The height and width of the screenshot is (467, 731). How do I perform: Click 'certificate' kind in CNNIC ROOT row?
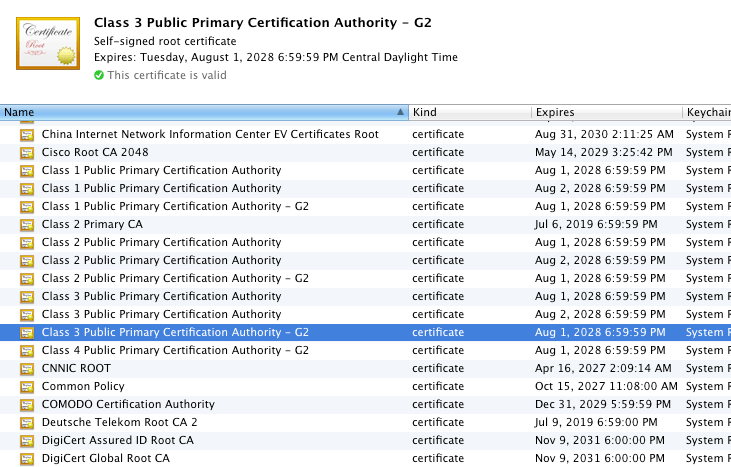(x=438, y=368)
